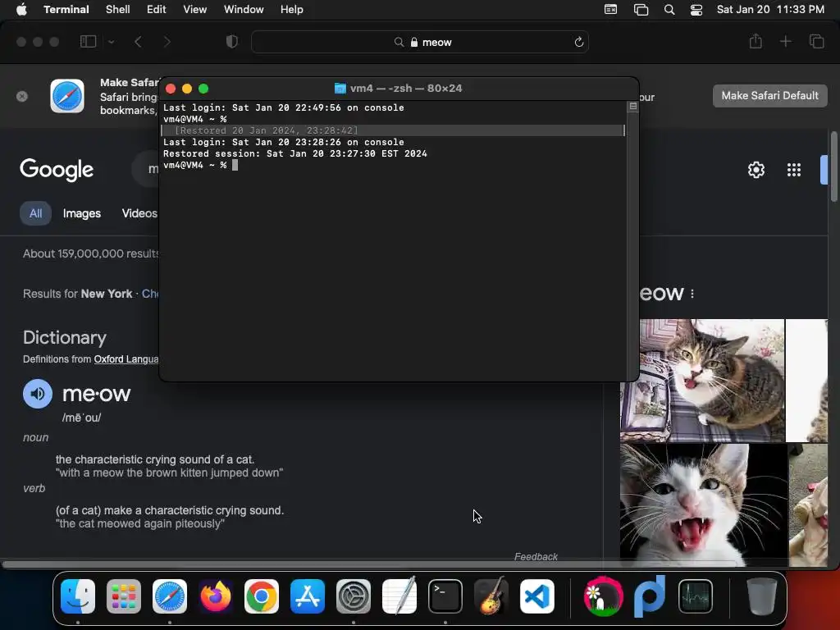Click the Make Safari Default button
This screenshot has width=840, height=630.
click(x=769, y=96)
